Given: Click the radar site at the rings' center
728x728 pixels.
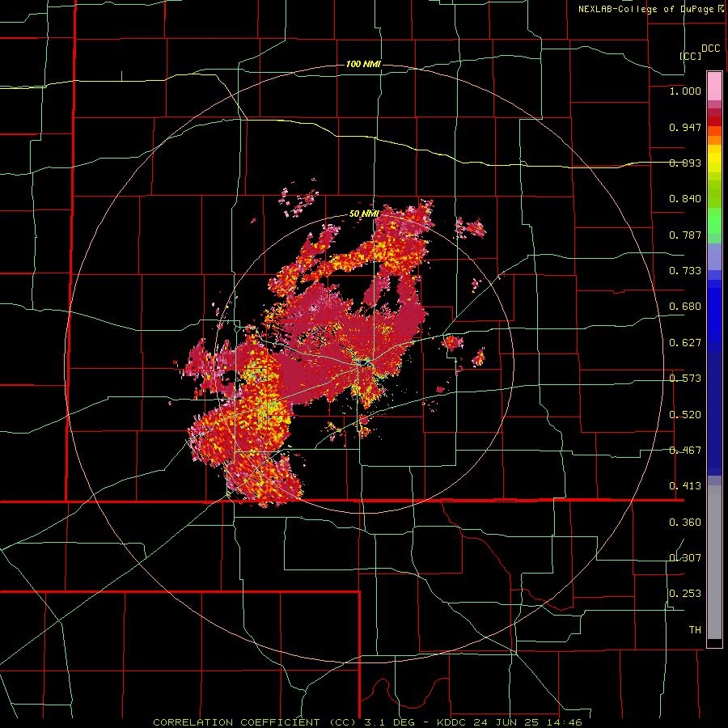Looking at the screenshot, I should point(363,363).
